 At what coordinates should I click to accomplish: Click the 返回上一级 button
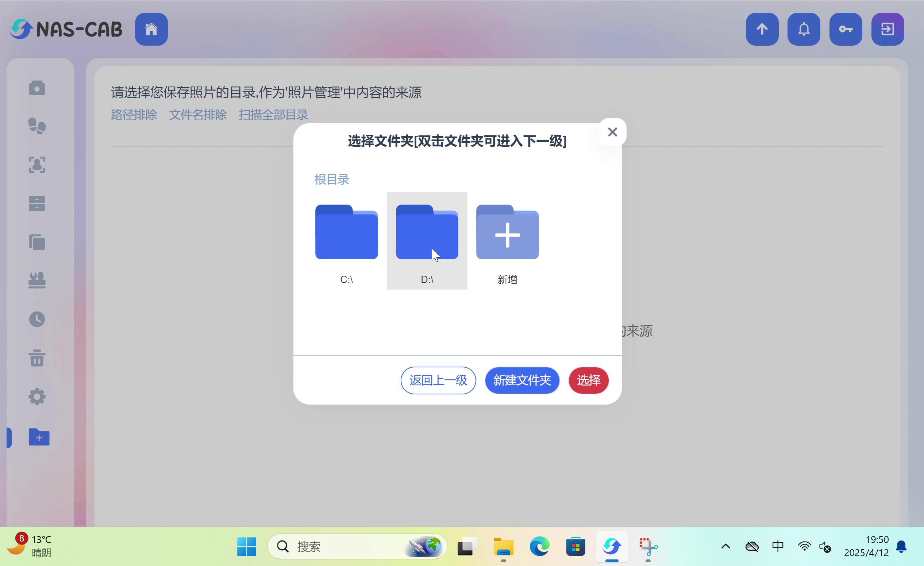(438, 380)
